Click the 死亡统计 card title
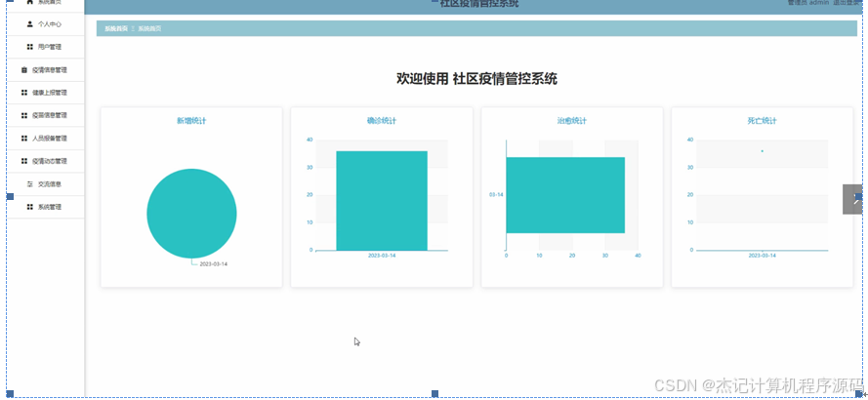The height and width of the screenshot is (400, 868). click(763, 121)
